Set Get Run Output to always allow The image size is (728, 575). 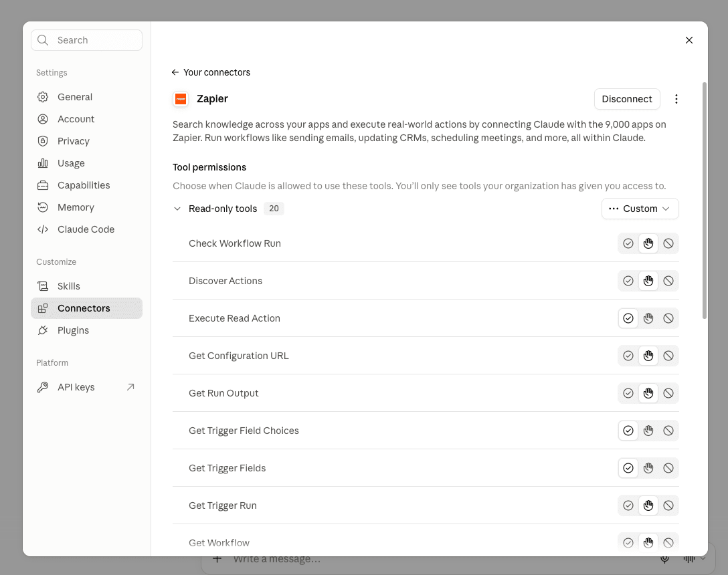point(628,394)
